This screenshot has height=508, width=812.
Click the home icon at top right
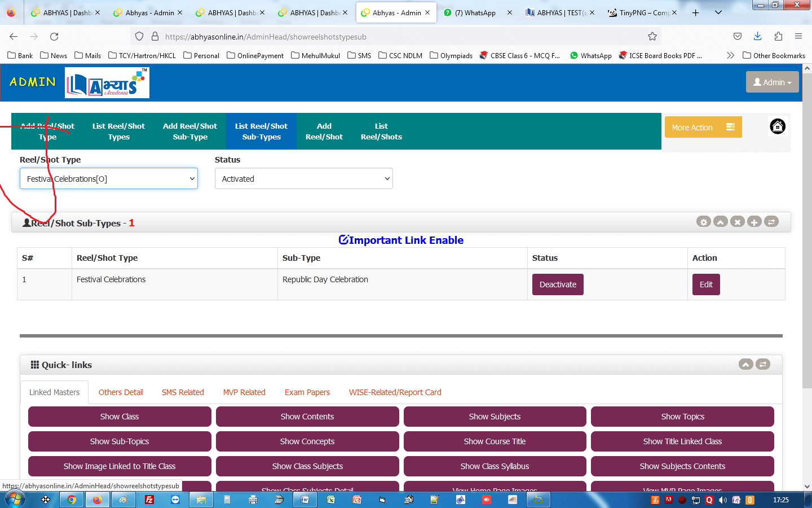777,126
